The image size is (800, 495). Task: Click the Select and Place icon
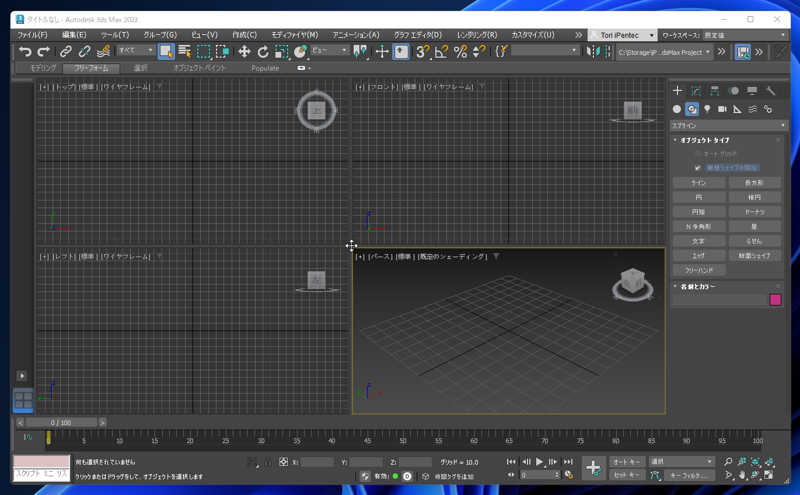pyautogui.click(x=301, y=52)
